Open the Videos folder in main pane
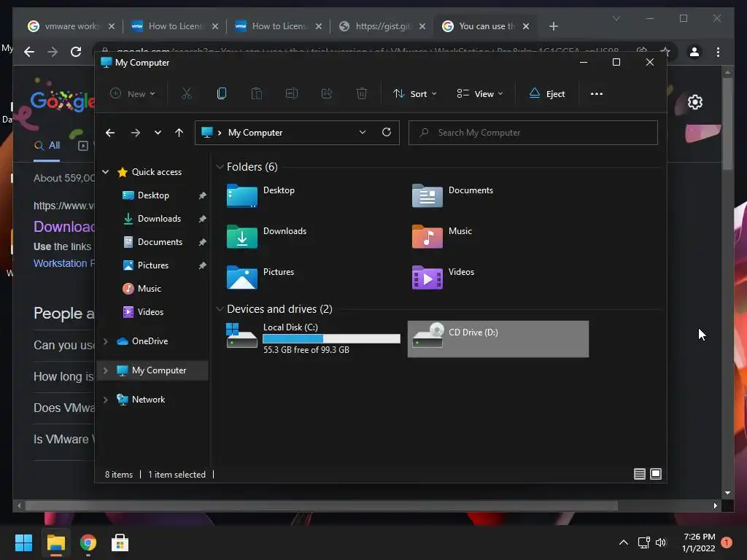 pos(427,277)
